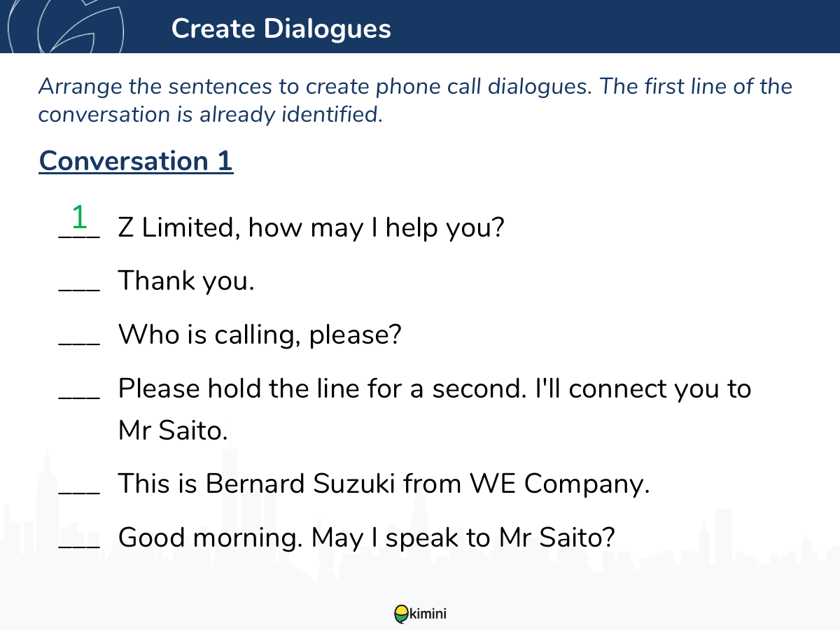Select the line 'Who is calling, please?'
840x630 pixels.
[x=260, y=335]
